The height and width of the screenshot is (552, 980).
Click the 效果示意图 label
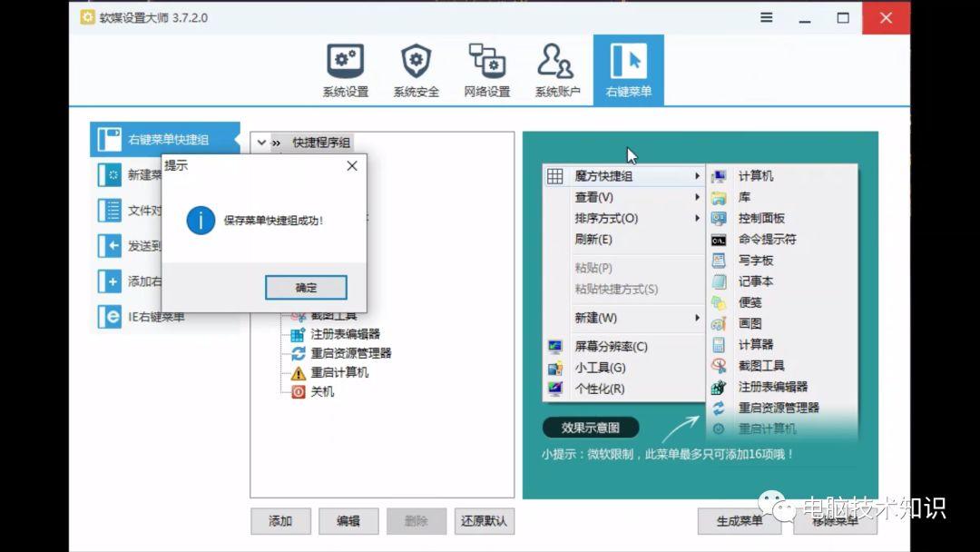[591, 428]
